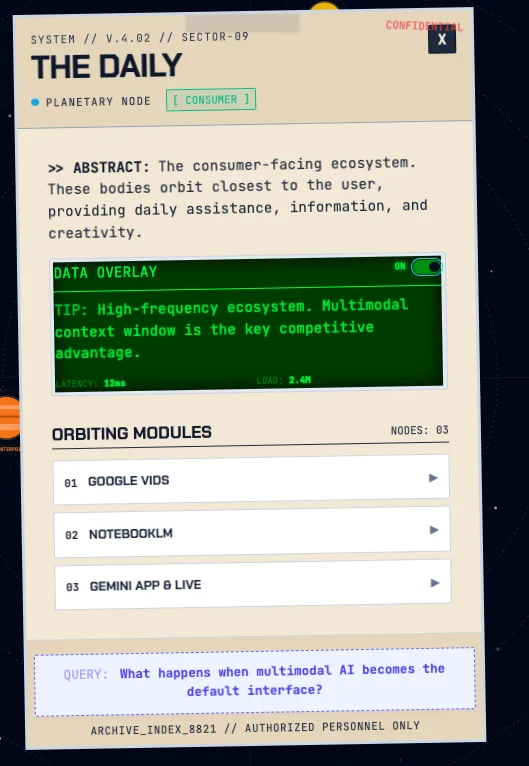The image size is (529, 766).
Task: Select the GOOGLE VIDS module name
Action: pos(128,481)
